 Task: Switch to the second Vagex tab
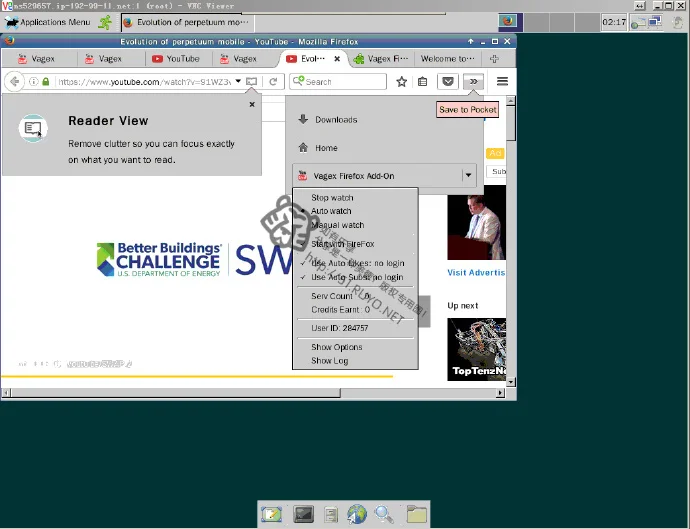pyautogui.click(x=110, y=59)
